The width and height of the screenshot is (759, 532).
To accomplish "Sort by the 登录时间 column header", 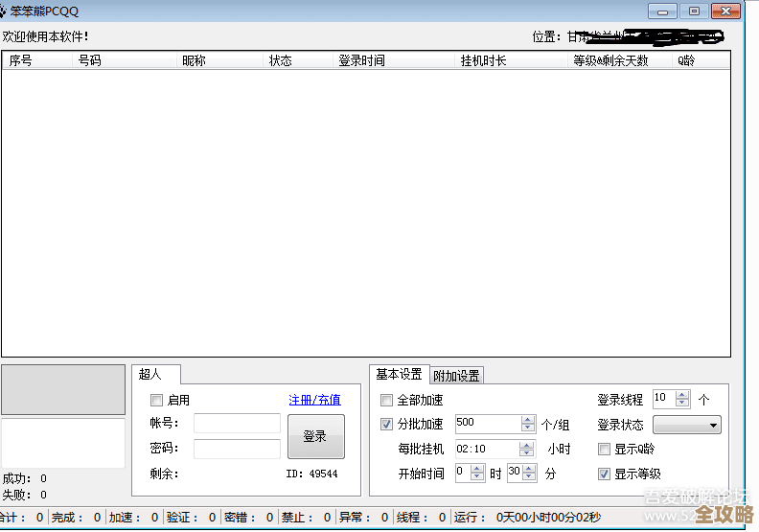I will (x=394, y=60).
